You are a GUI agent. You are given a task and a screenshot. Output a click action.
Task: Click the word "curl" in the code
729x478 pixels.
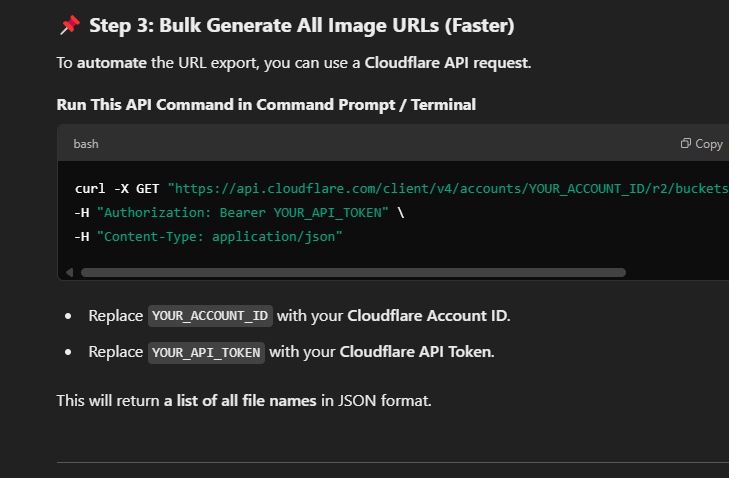[x=90, y=188]
